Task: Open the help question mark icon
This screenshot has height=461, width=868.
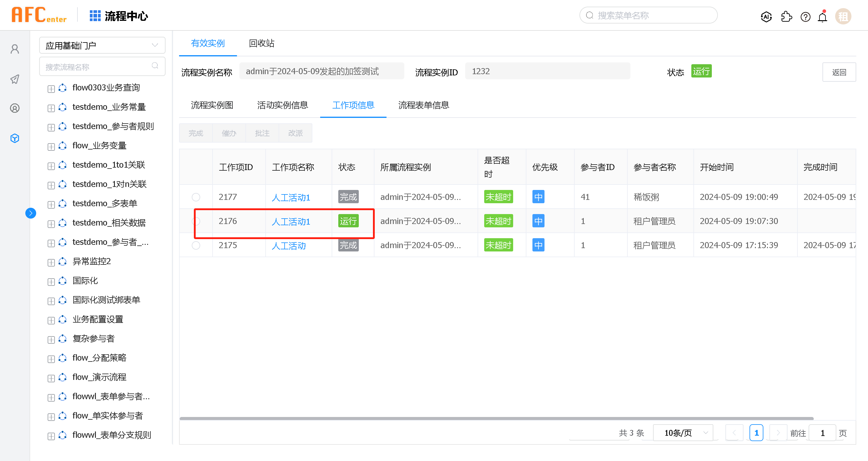Action: [x=805, y=17]
